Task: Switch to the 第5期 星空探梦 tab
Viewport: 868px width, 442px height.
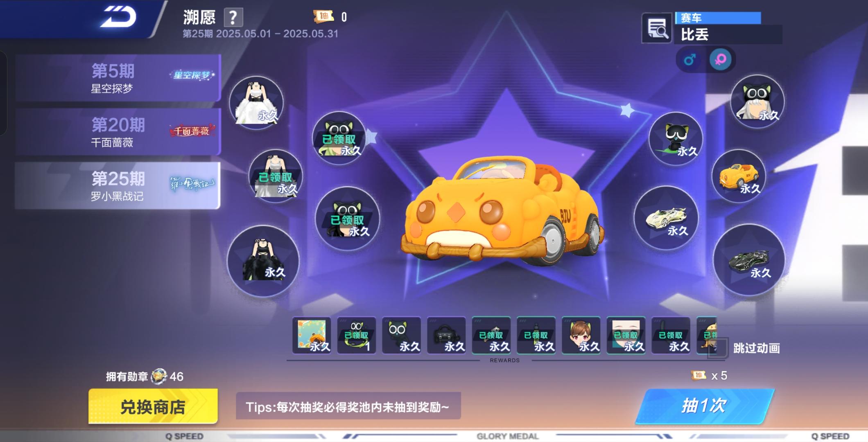Action: point(118,78)
